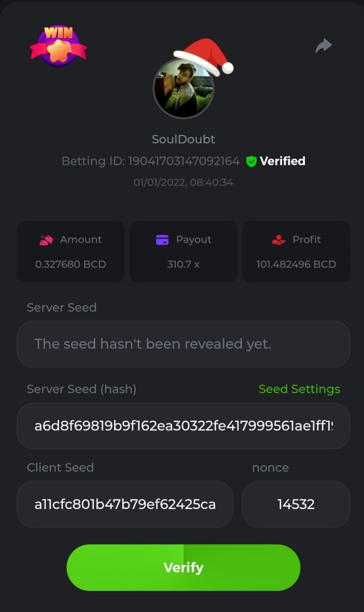Select the Server Seed hash field
This screenshot has height=612, width=364.
(x=184, y=426)
